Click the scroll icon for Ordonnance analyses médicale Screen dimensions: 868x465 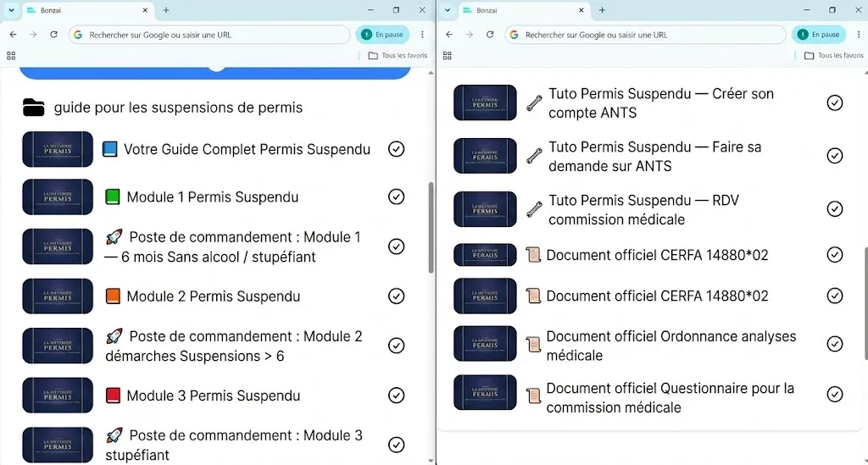pyautogui.click(x=533, y=345)
